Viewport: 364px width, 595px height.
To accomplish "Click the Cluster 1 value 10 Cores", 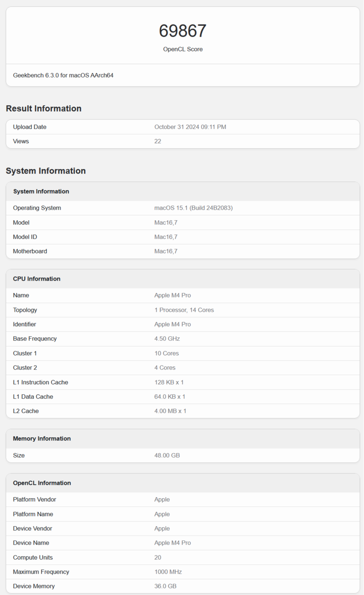I will [166, 354].
